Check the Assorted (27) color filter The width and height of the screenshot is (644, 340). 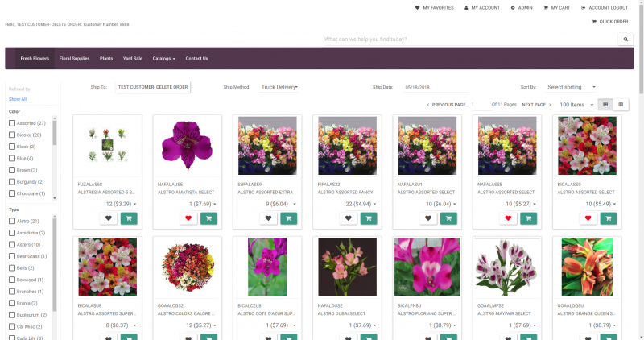pyautogui.click(x=12, y=123)
